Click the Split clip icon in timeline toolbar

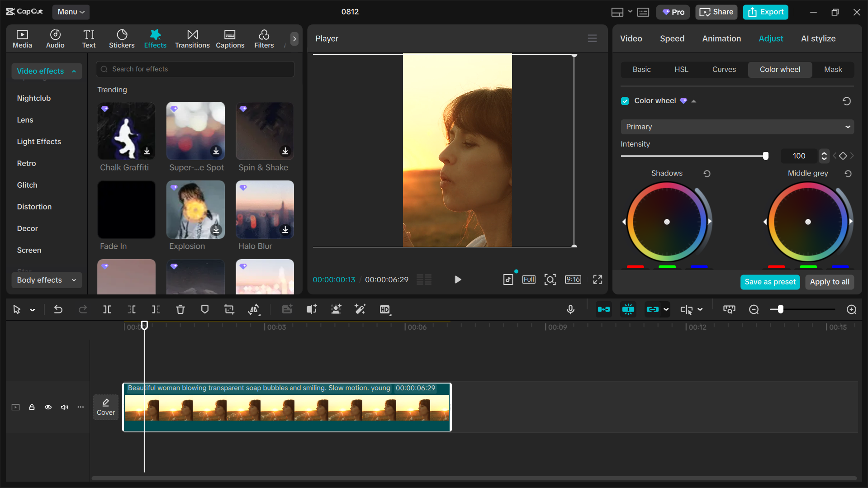tap(107, 309)
